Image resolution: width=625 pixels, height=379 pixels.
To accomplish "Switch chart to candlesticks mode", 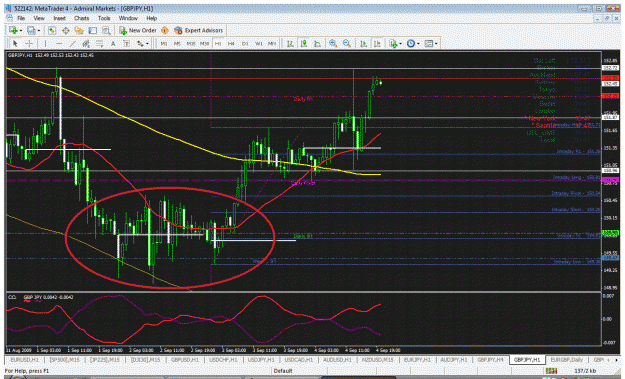I will pos(304,43).
